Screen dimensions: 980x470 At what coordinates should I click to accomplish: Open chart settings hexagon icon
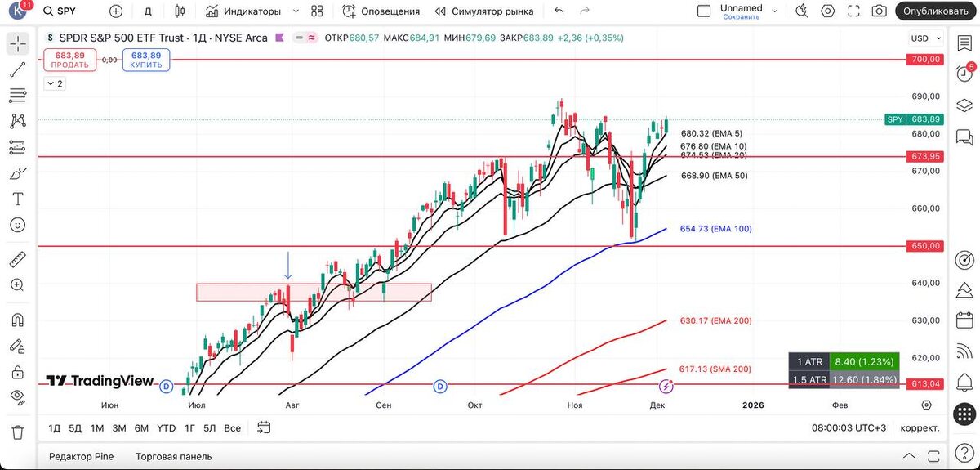828,11
